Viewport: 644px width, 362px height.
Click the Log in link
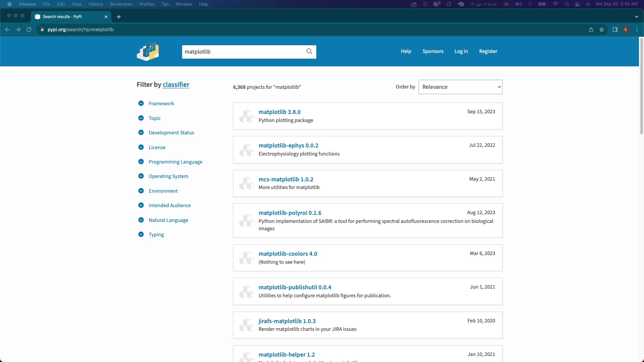click(x=461, y=51)
